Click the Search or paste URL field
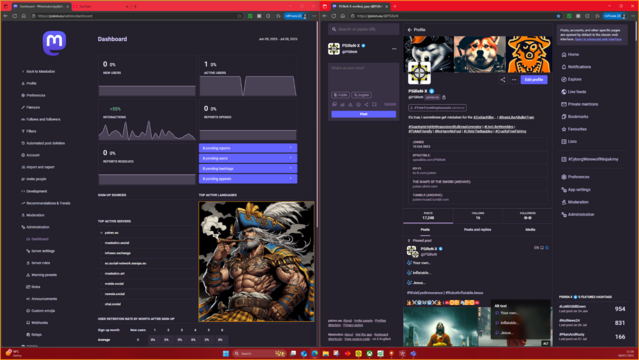 pyautogui.click(x=364, y=29)
